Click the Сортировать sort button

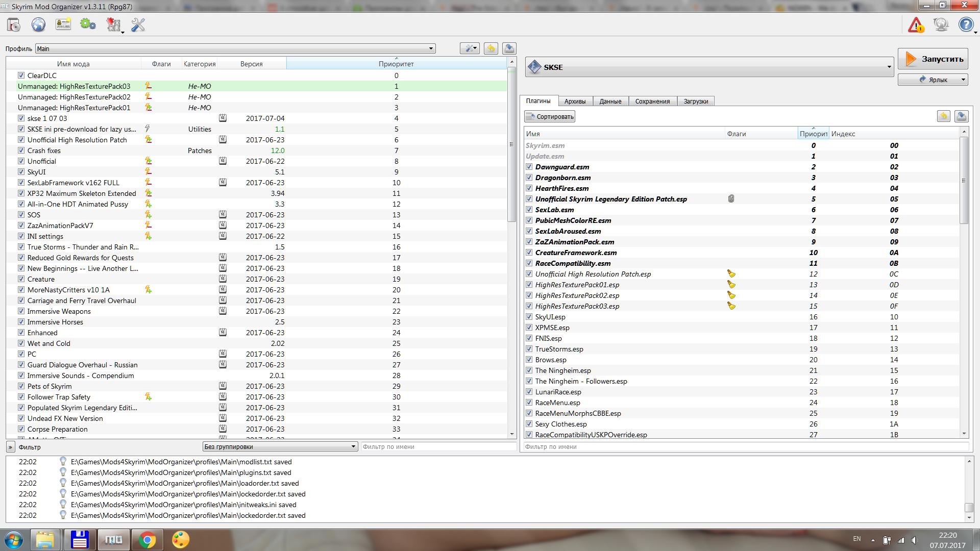coord(550,117)
